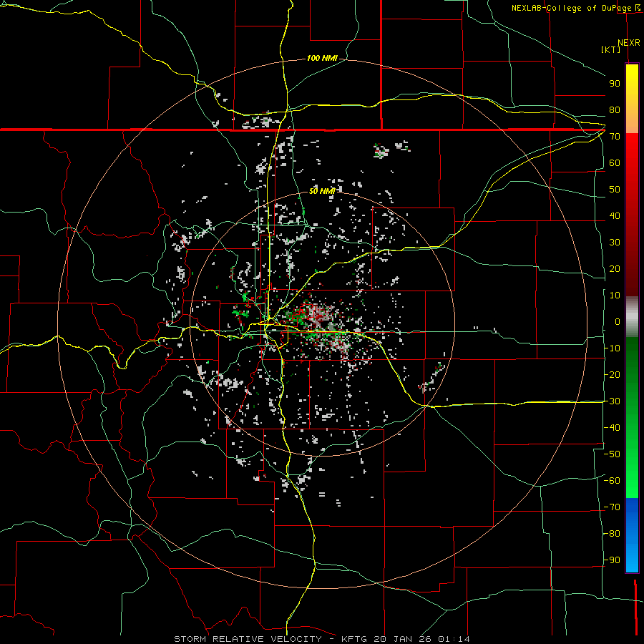Click the NEXLAB-College of DuPage title text
The width and height of the screenshot is (644, 644).
575,8
